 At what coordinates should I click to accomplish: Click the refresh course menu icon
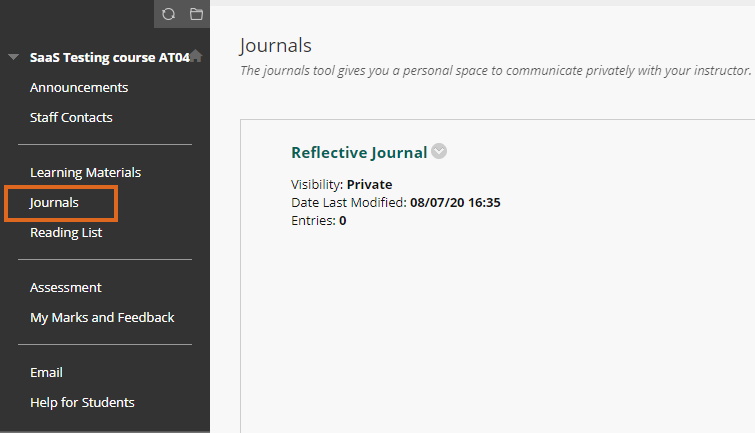click(x=168, y=14)
